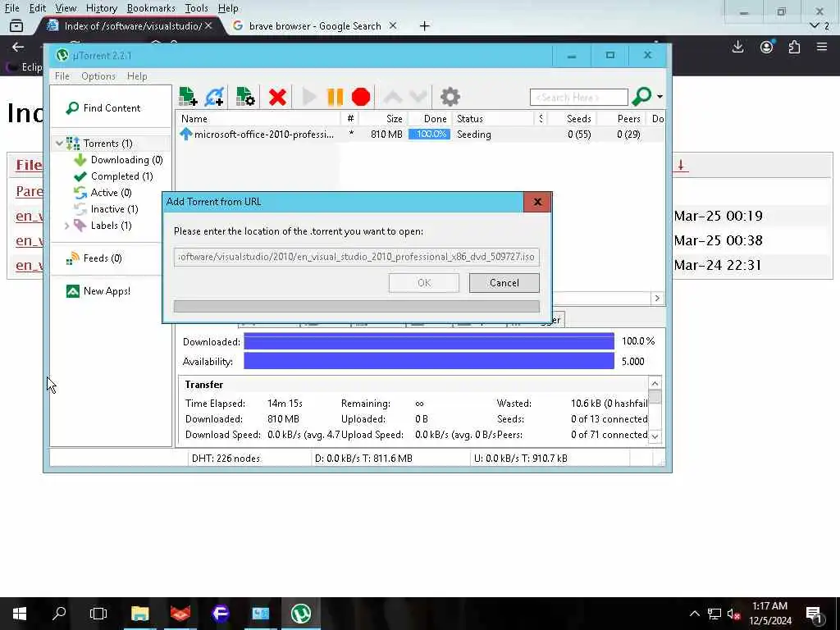This screenshot has width=840, height=630.
Task: Open the Windows Start menu
Action: tap(20, 614)
